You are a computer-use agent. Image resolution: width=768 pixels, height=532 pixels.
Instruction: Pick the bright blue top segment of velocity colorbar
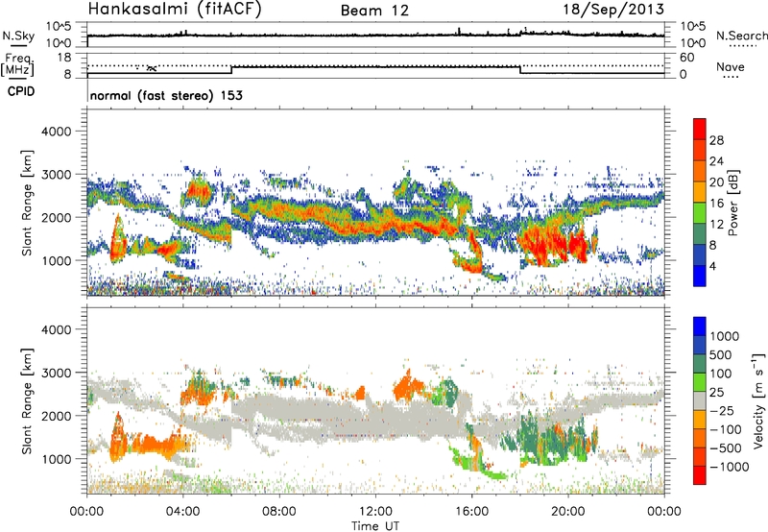click(700, 326)
